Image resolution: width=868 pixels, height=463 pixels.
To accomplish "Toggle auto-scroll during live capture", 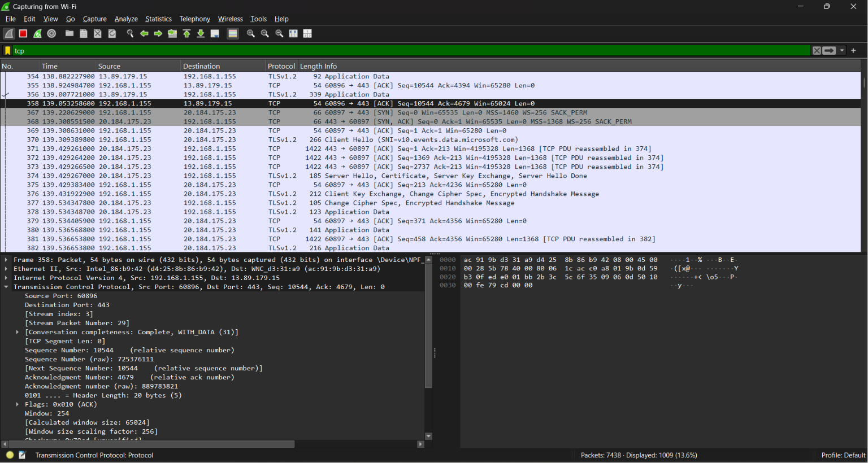I will pos(215,34).
